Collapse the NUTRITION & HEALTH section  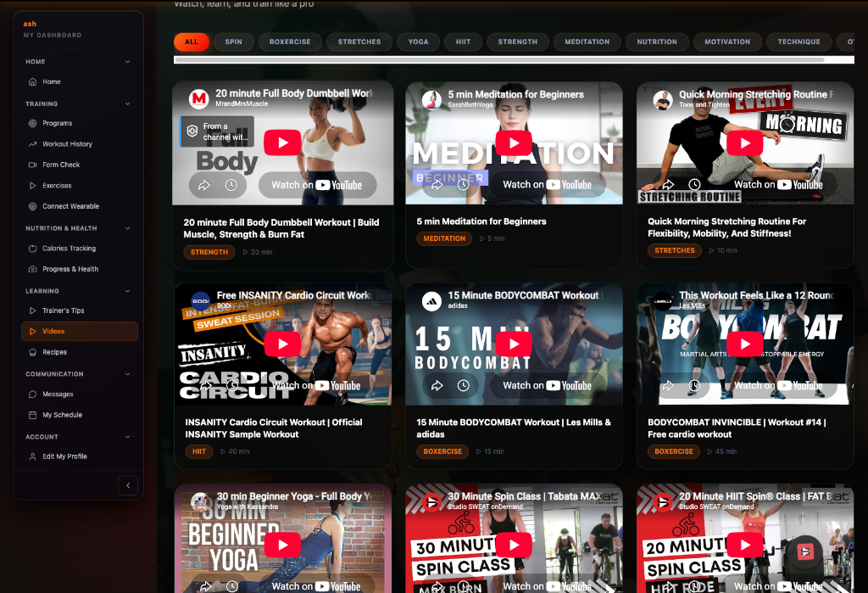[128, 227]
